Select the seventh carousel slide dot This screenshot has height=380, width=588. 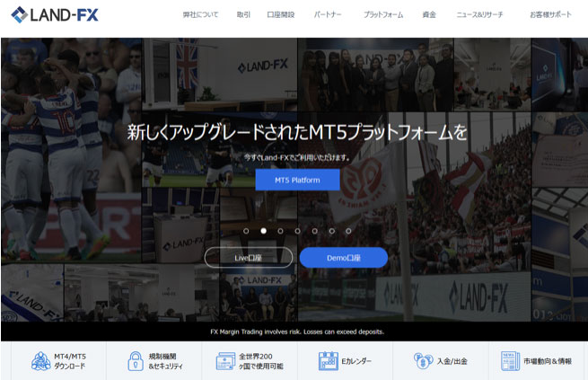click(x=348, y=231)
